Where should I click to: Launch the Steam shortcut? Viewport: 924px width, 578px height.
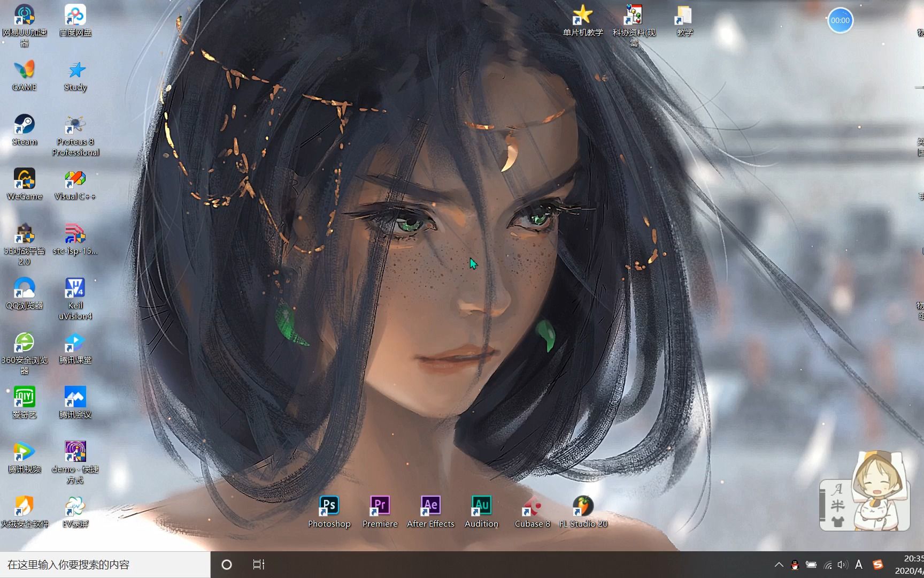(x=25, y=130)
